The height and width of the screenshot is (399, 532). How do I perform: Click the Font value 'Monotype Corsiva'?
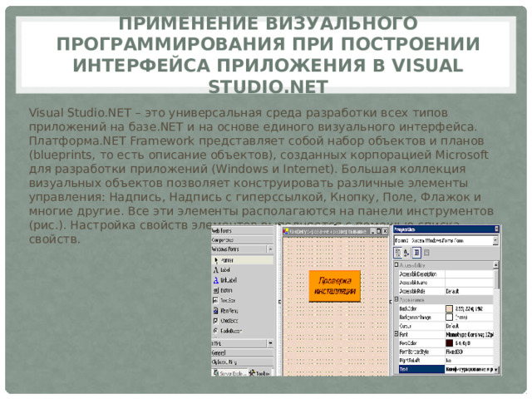tap(469, 334)
